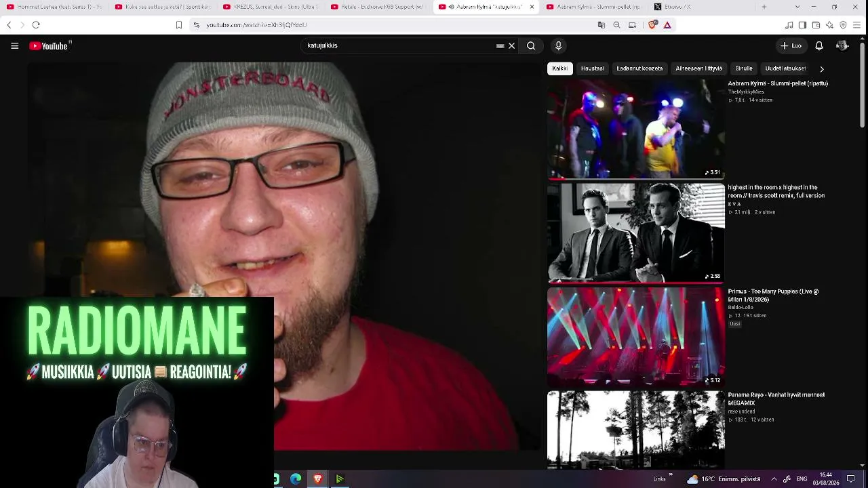Switch to the Retale Exclusive RGB Support tab
This screenshot has height=488, width=868.
378,7
